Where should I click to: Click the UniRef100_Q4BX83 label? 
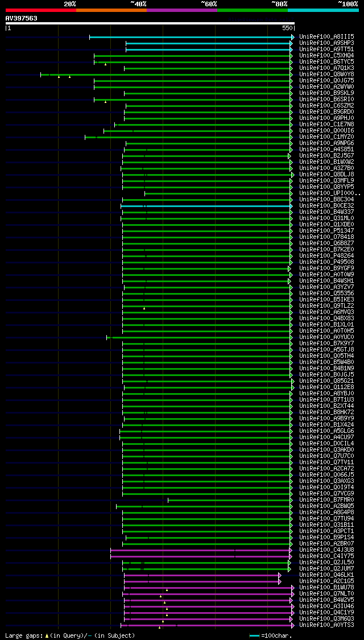326,319
